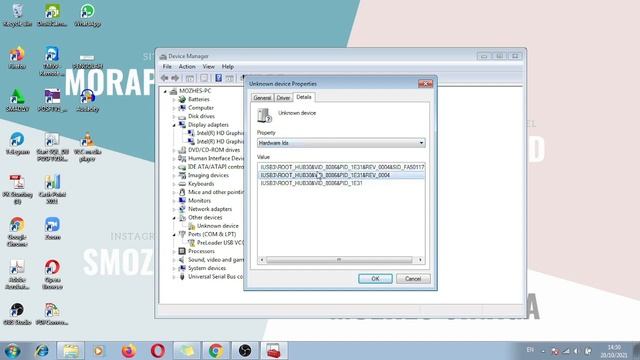
Task: Switch to Opera on taskbar
Action: pyautogui.click(x=158, y=351)
